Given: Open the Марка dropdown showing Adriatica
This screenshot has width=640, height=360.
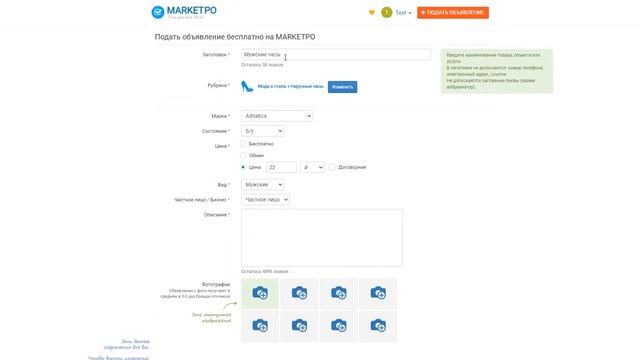Looking at the screenshot, I should [x=277, y=116].
